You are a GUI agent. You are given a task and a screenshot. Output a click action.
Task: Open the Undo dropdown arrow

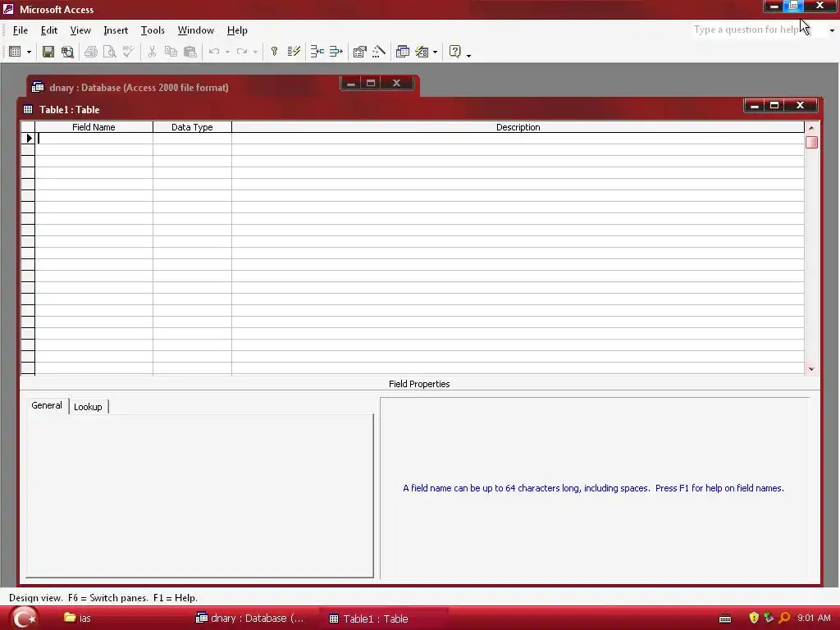(227, 52)
